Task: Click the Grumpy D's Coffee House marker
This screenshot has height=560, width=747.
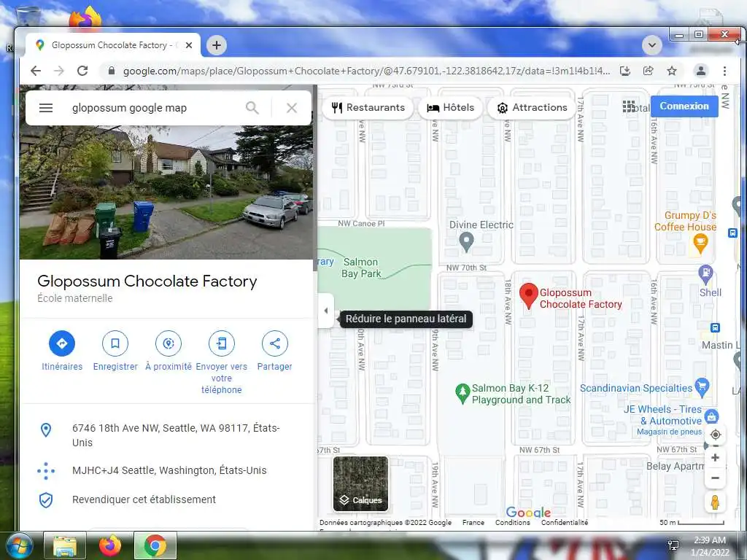Action: pyautogui.click(x=700, y=244)
